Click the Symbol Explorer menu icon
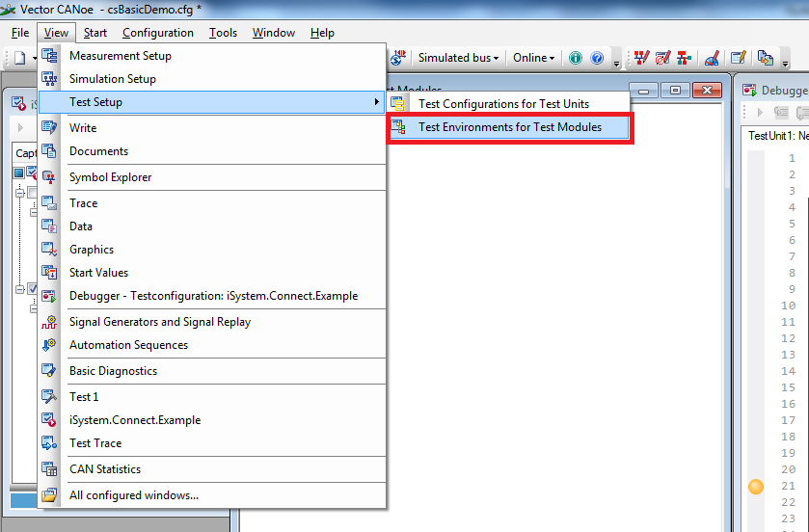The image size is (809, 532). pyautogui.click(x=49, y=177)
